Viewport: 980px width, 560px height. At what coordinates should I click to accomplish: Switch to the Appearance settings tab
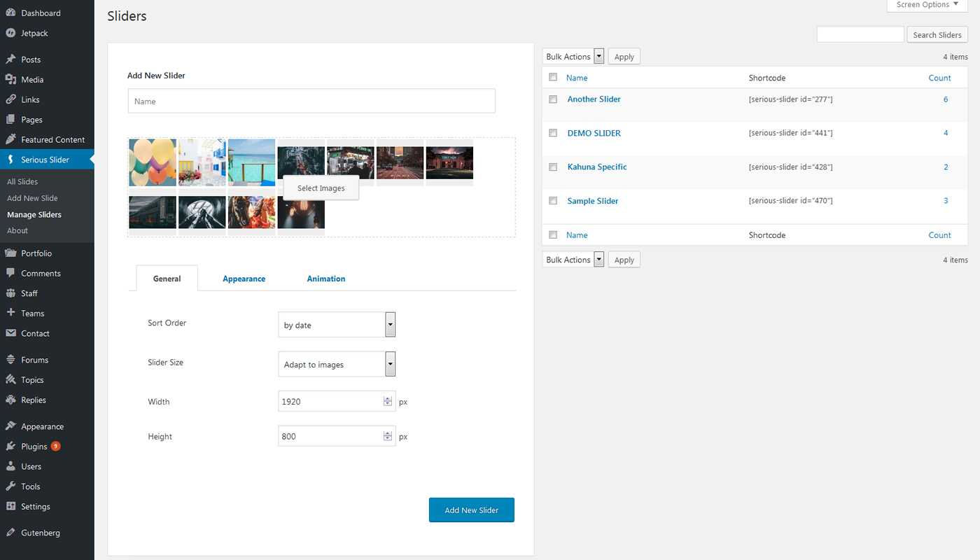point(244,279)
